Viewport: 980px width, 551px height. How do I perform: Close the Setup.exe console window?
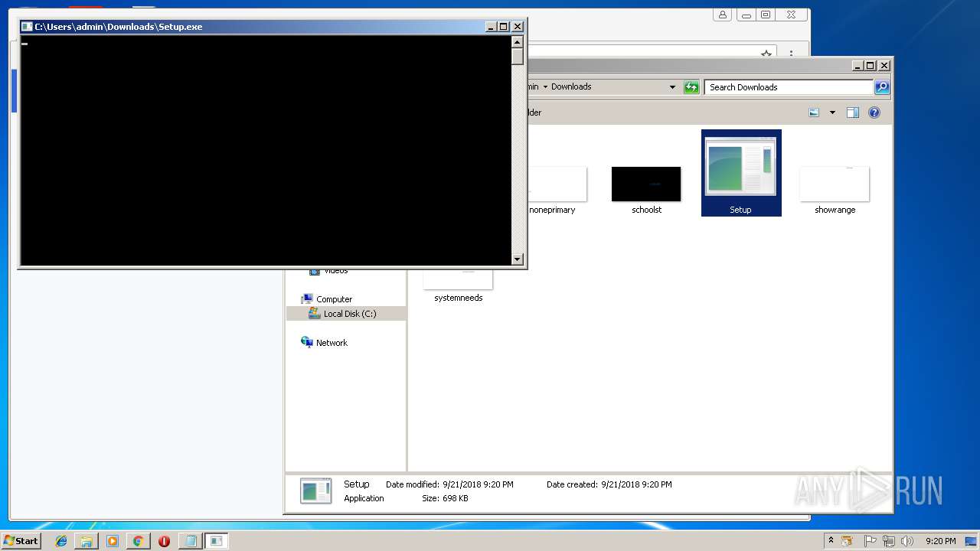(518, 27)
